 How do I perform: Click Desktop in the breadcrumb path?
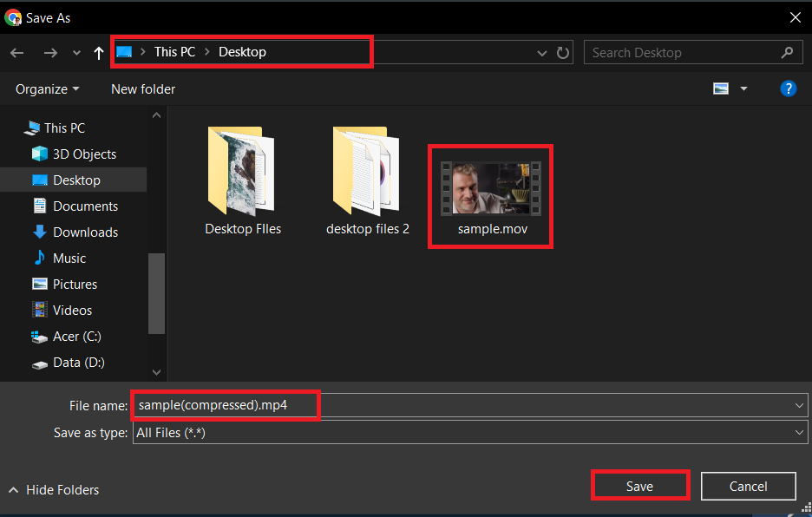click(x=241, y=52)
